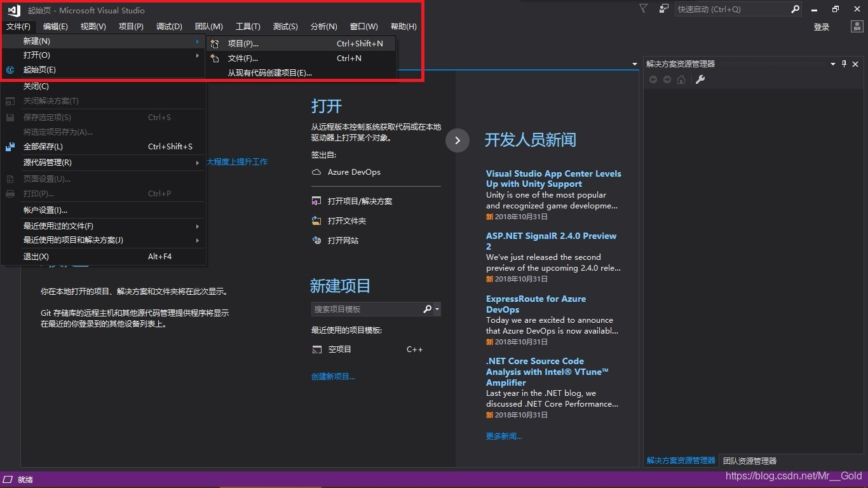
Task: Collapse developer news with the round arrow button
Action: [458, 140]
